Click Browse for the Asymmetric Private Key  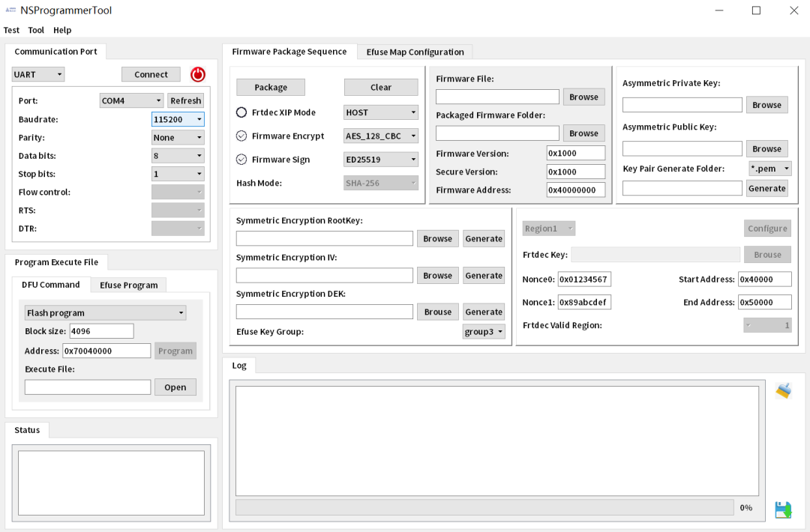click(766, 105)
